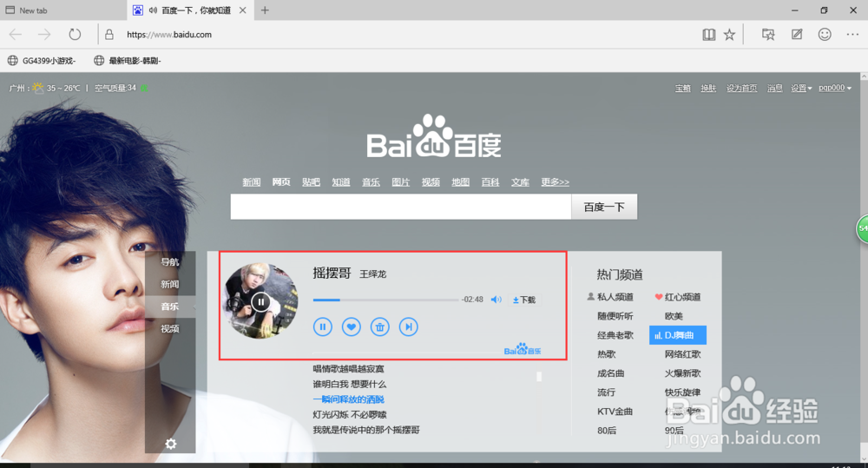This screenshot has height=468, width=868.
Task: Open 贴吧 link above search box
Action: [x=311, y=181]
